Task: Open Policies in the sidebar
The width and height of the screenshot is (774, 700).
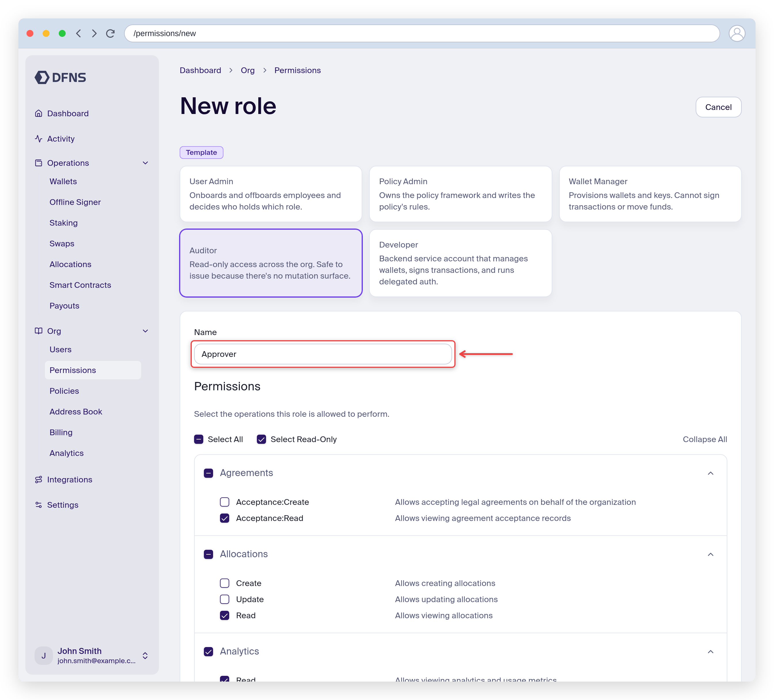Action: point(64,391)
